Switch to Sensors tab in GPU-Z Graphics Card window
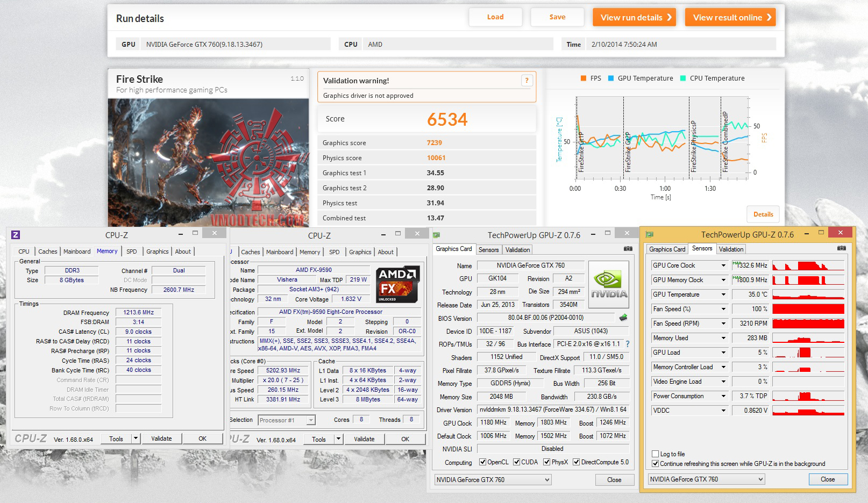This screenshot has height=503, width=868. click(489, 250)
